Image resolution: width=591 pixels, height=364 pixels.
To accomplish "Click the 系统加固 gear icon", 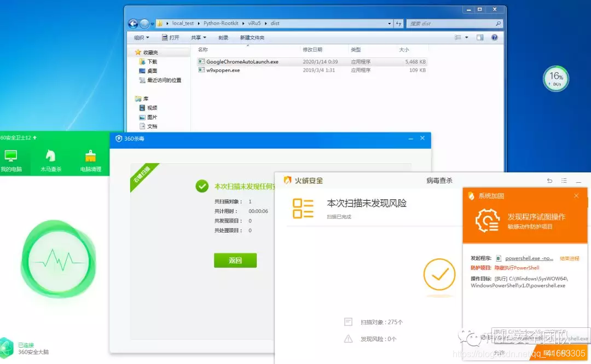I will tap(488, 220).
